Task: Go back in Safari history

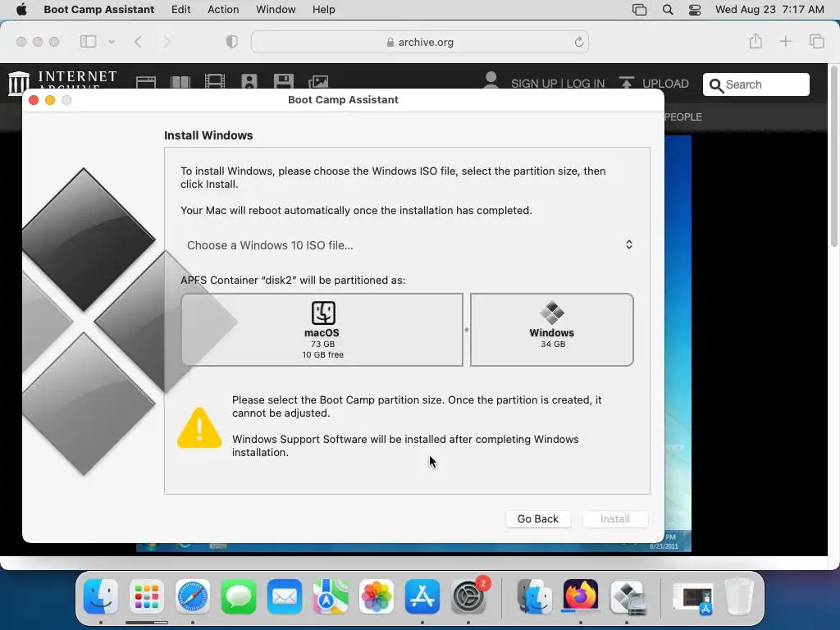Action: 138,42
